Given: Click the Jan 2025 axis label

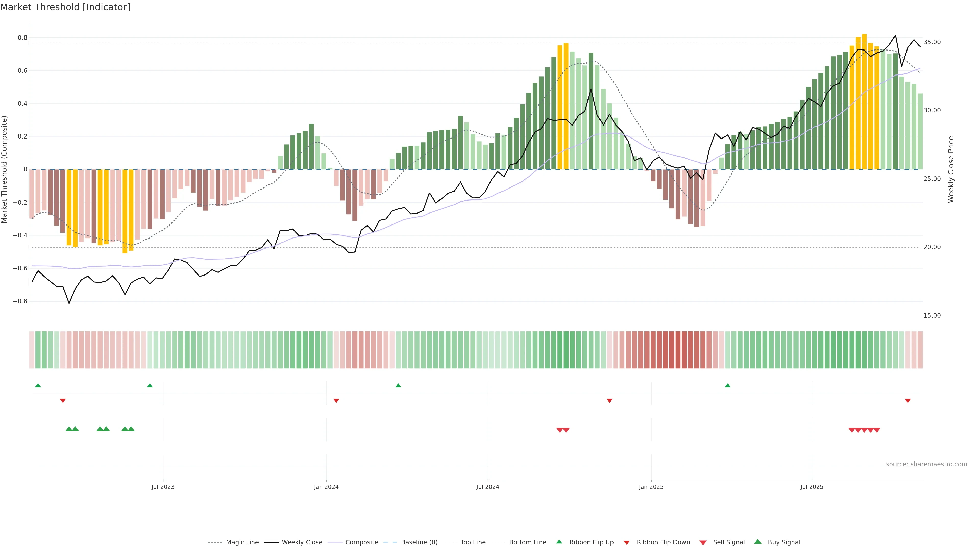Looking at the screenshot, I should point(651,487).
